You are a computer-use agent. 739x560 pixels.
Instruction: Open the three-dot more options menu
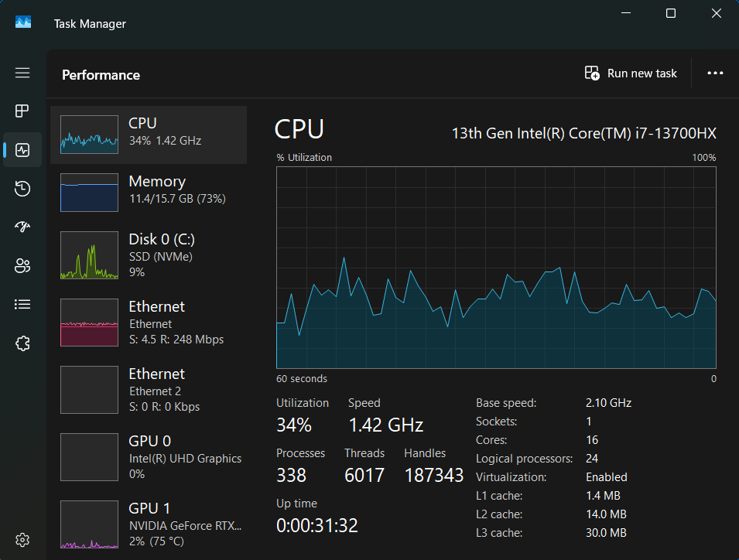(715, 73)
